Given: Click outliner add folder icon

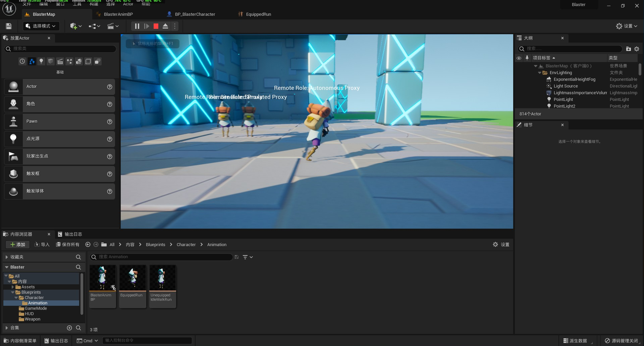Looking at the screenshot, I should coord(628,49).
